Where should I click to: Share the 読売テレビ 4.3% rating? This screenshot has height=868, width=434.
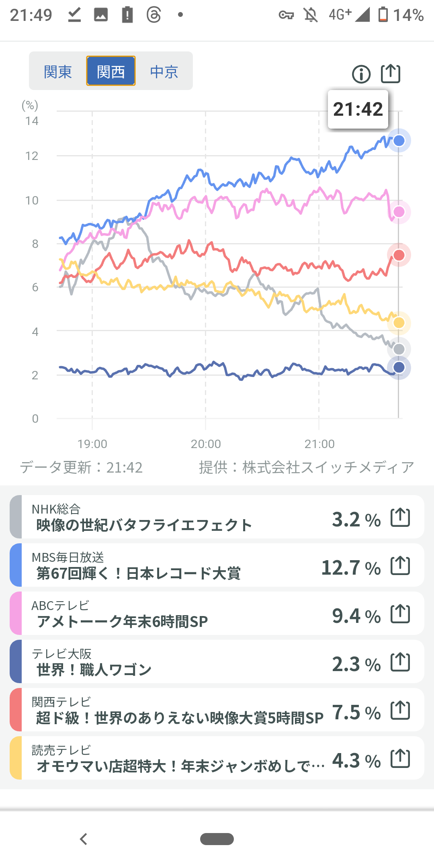(400, 758)
